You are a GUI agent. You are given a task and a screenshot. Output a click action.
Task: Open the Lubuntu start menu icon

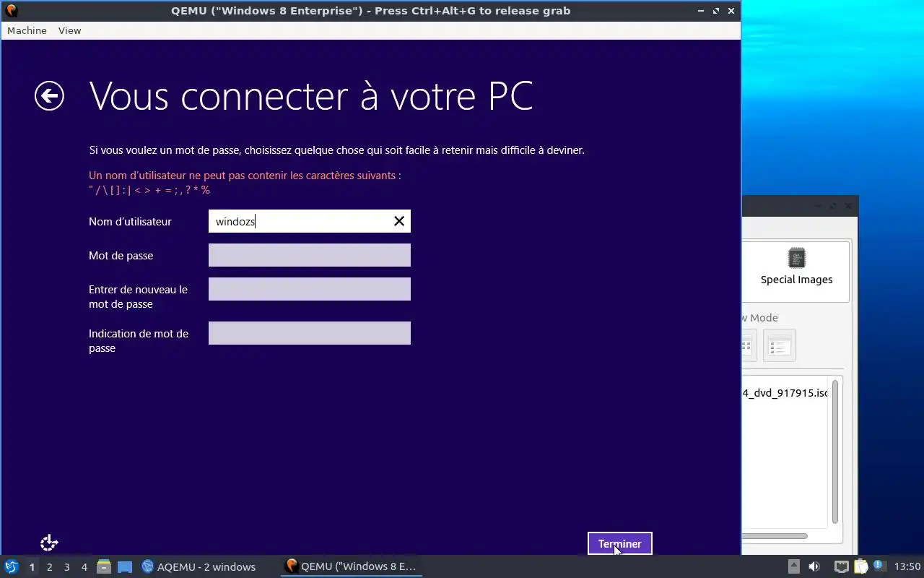(11, 566)
